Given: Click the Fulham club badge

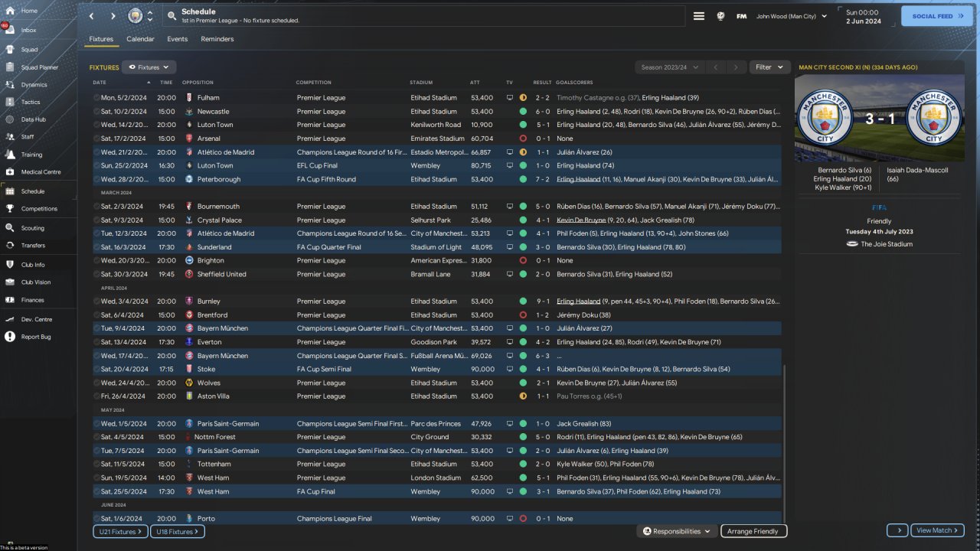Looking at the screenshot, I should [190, 98].
